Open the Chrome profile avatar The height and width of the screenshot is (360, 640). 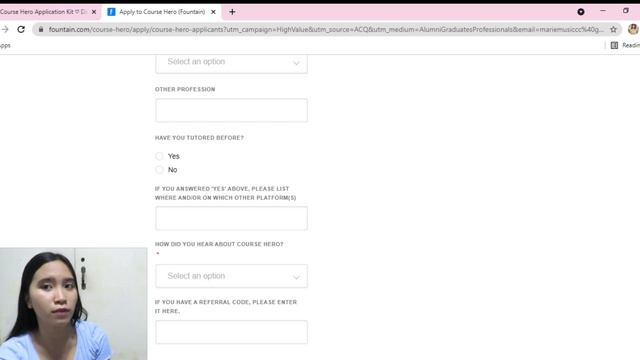633,29
